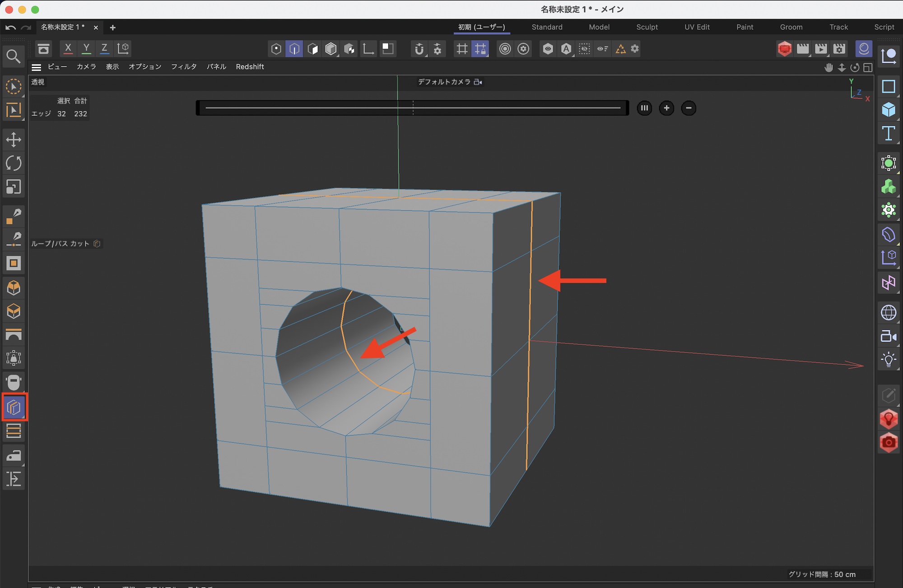Add a Cube primitive object
The width and height of the screenshot is (903, 588).
click(889, 110)
